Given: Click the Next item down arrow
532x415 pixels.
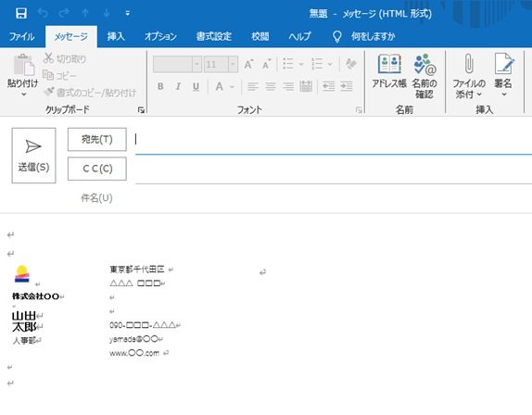Looking at the screenshot, I should 107,13.
